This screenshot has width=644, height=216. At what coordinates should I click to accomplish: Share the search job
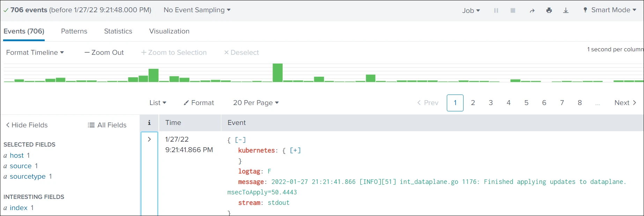coord(532,10)
